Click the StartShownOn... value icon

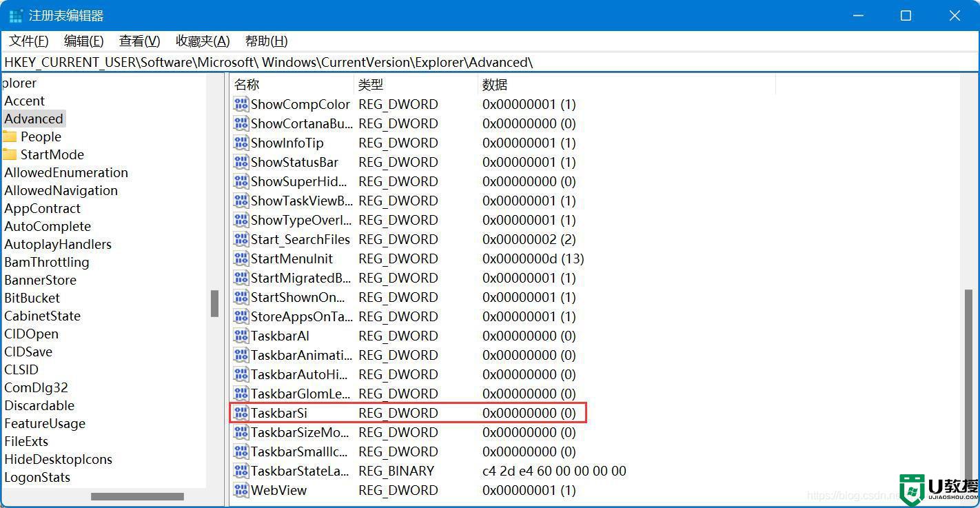[x=241, y=297]
